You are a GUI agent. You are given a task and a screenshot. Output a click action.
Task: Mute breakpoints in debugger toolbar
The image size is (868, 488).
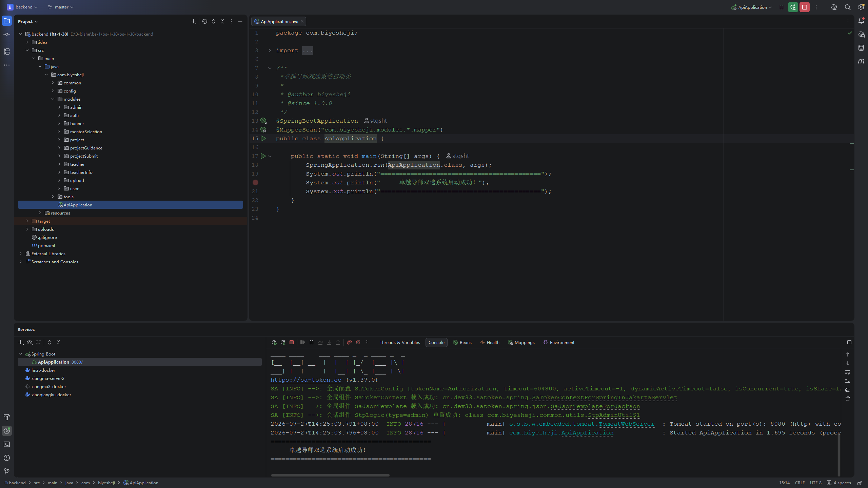point(358,343)
